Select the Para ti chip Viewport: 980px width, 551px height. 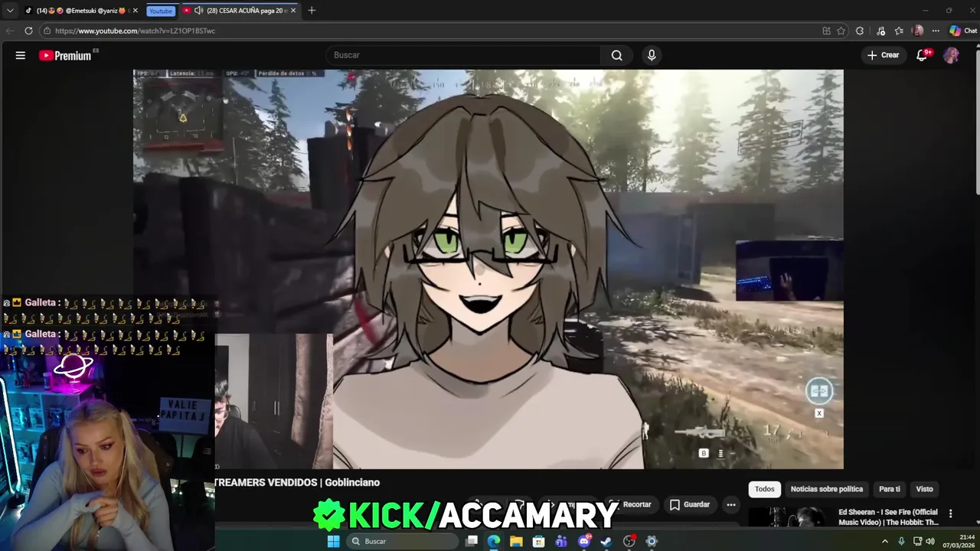[889, 489]
